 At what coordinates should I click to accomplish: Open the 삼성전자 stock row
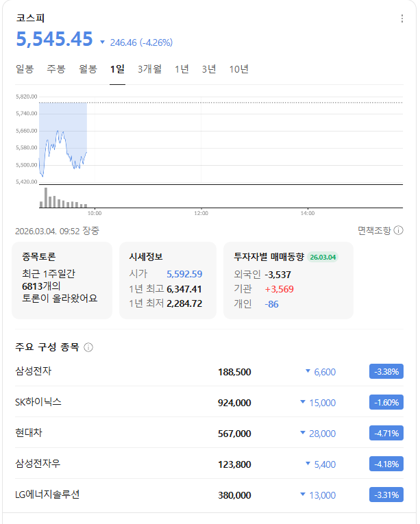tap(210, 372)
